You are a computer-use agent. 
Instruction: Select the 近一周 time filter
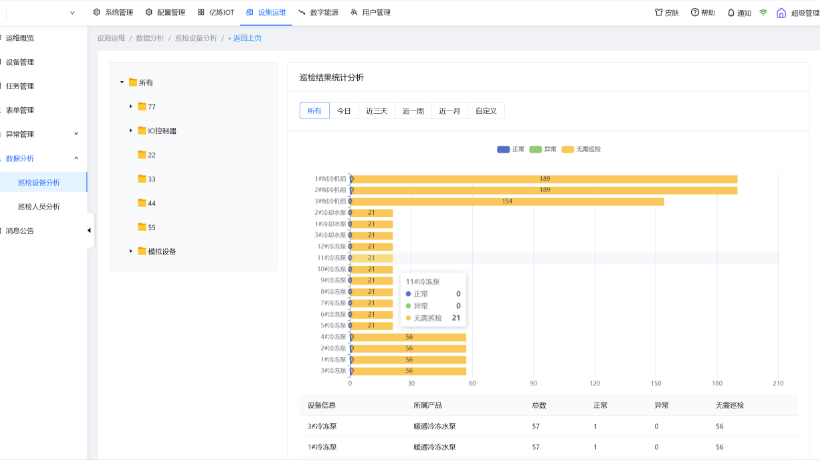coord(413,111)
